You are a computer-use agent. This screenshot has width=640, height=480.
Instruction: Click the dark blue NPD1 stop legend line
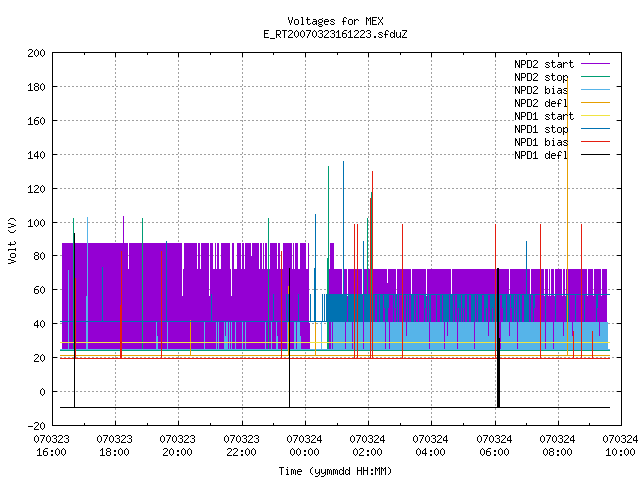coord(596,129)
